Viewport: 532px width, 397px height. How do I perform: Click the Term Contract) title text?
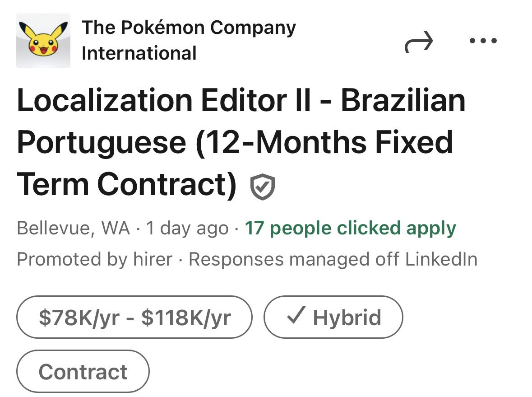click(126, 184)
